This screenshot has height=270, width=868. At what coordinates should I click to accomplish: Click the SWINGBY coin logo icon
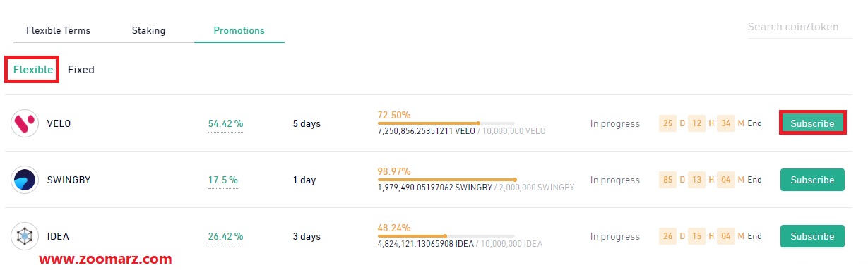pos(25,180)
